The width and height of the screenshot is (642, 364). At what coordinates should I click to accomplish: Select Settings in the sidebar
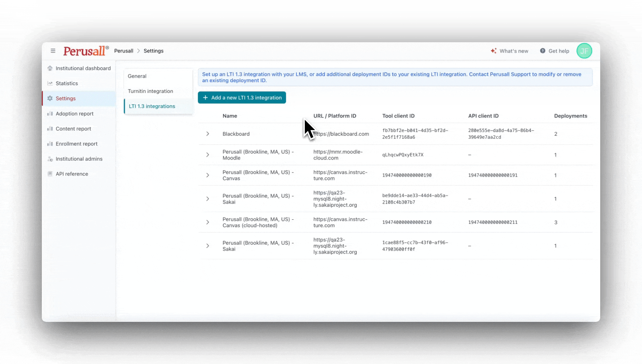coord(79,98)
